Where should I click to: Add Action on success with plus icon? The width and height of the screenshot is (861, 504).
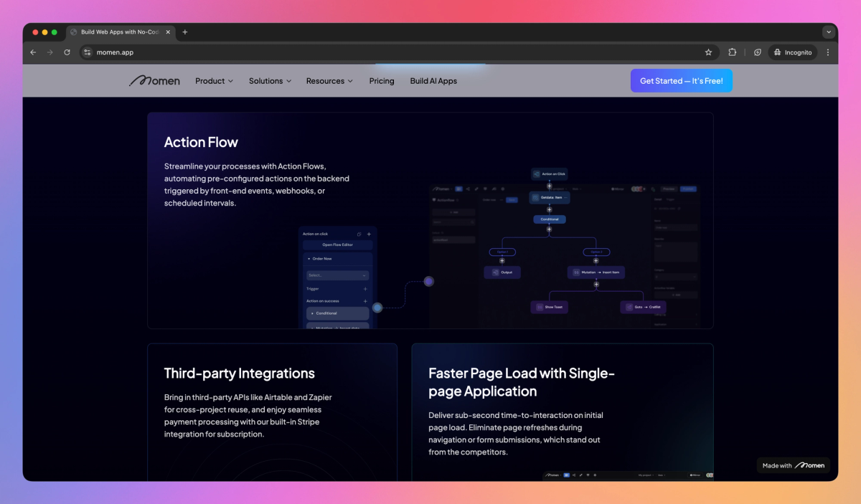tap(365, 301)
